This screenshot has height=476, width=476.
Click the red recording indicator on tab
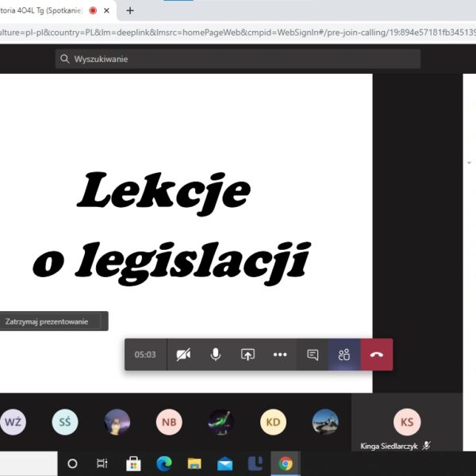click(x=93, y=10)
